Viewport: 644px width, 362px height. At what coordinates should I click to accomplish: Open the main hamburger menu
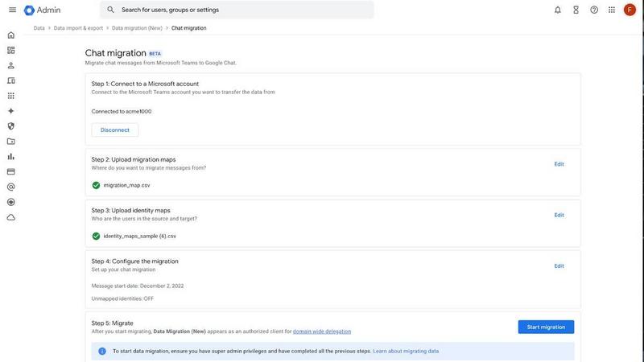point(12,10)
